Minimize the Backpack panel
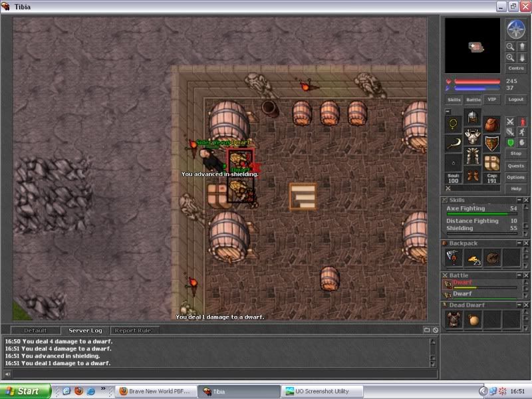The width and height of the screenshot is (532, 399). pos(519,243)
